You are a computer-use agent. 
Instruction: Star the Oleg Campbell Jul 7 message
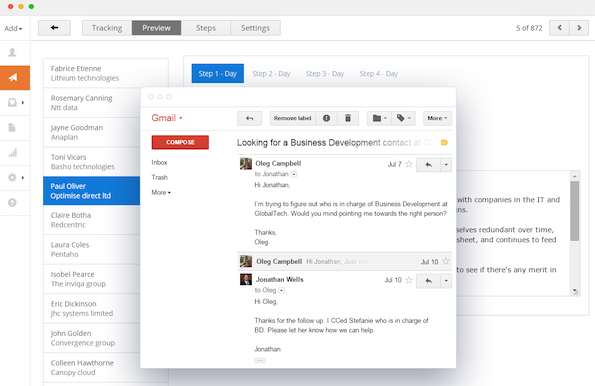tap(409, 164)
